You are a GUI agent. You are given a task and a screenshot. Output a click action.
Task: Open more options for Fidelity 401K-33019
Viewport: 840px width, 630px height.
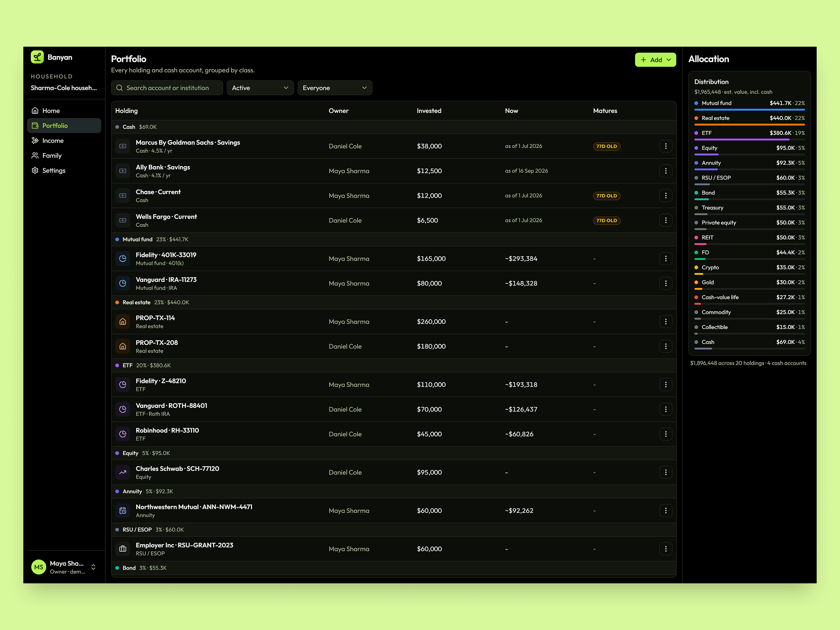point(666,259)
